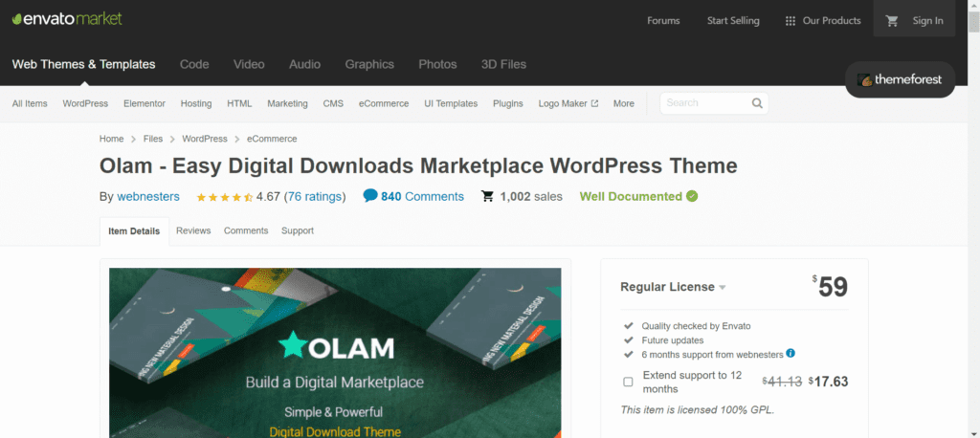The height and width of the screenshot is (438, 980).
Task: Click the star rating icons
Action: (x=224, y=197)
